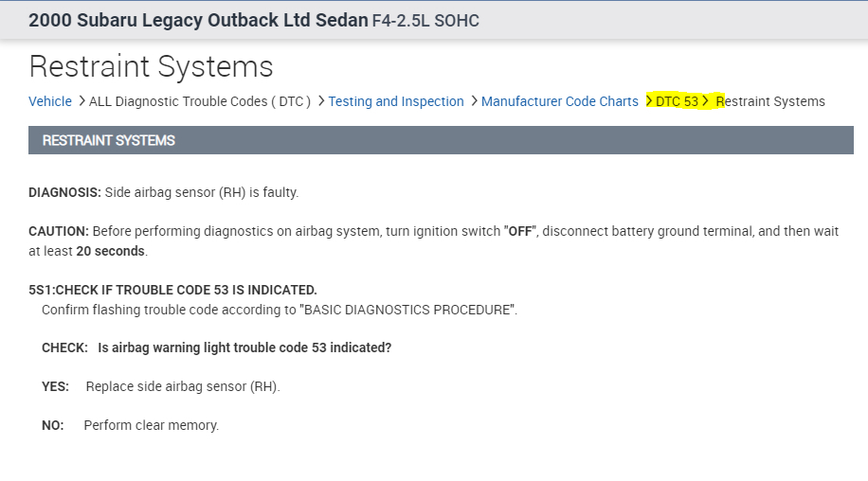Click YES: Replace side airbag sensor line
The image size is (868, 481).
[x=161, y=386]
